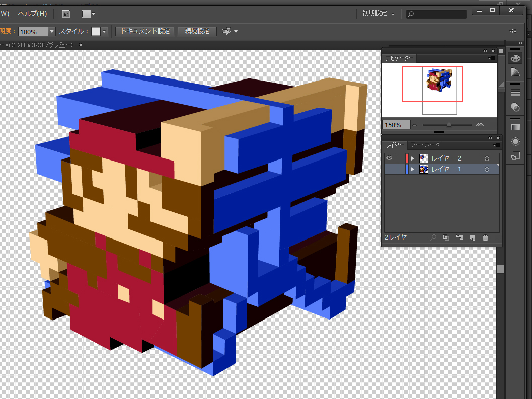The height and width of the screenshot is (399, 532).
Task: Collapse the Layers panel with double arrows
Action: pyautogui.click(x=490, y=138)
